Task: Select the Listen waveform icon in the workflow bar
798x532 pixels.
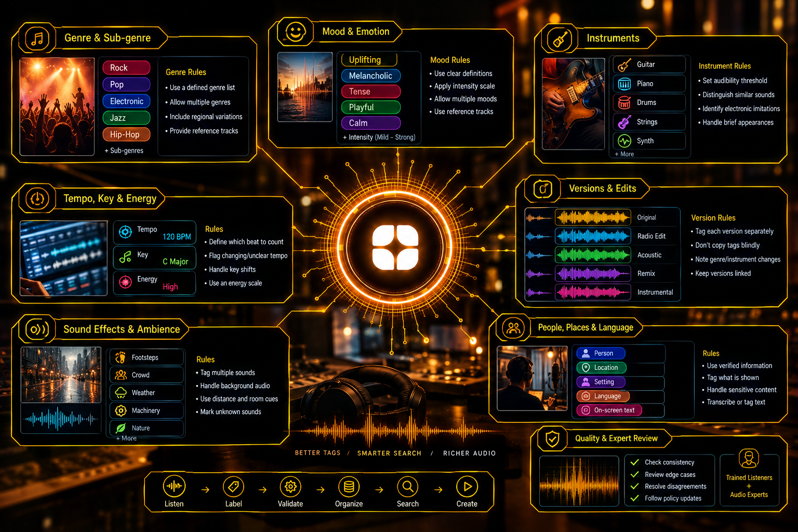Action: coord(174,486)
